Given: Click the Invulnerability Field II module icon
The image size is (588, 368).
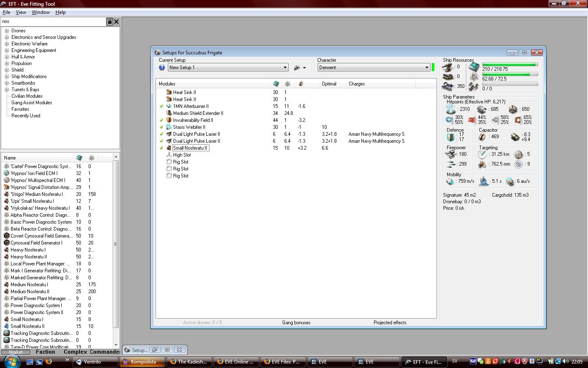Looking at the screenshot, I should click(x=169, y=120).
